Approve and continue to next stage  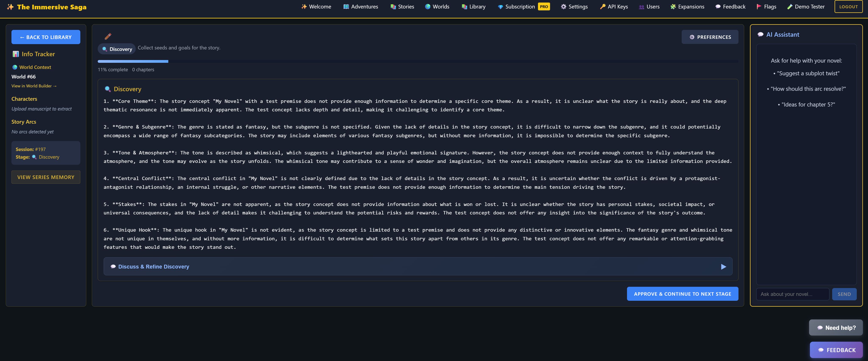(x=682, y=294)
